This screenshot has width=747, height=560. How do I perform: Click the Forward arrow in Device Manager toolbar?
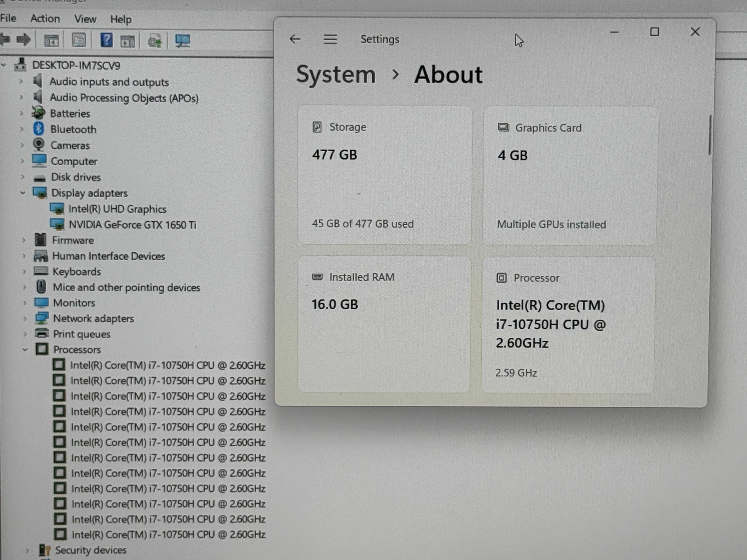coord(23,40)
